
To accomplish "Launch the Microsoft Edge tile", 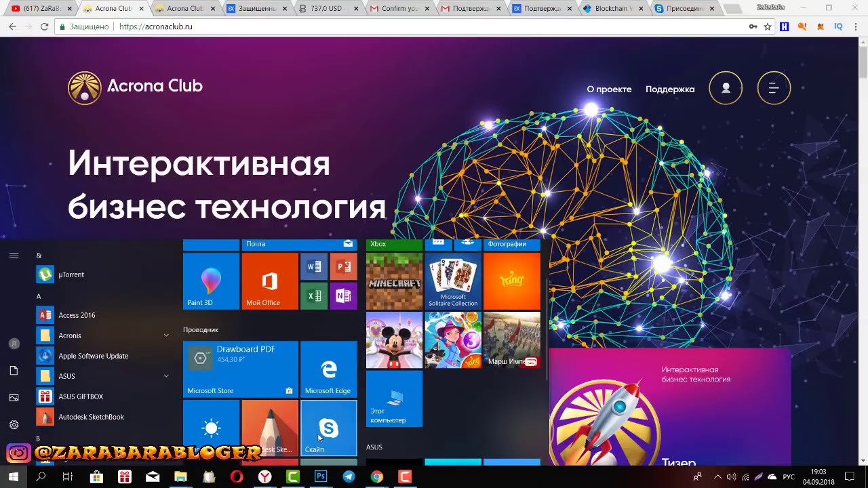I will tap(328, 369).
